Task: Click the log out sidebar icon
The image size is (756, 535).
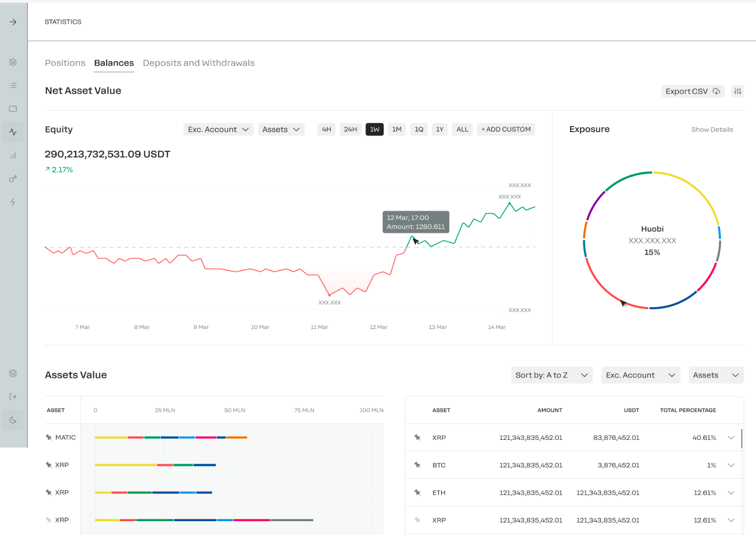Action: click(x=13, y=397)
